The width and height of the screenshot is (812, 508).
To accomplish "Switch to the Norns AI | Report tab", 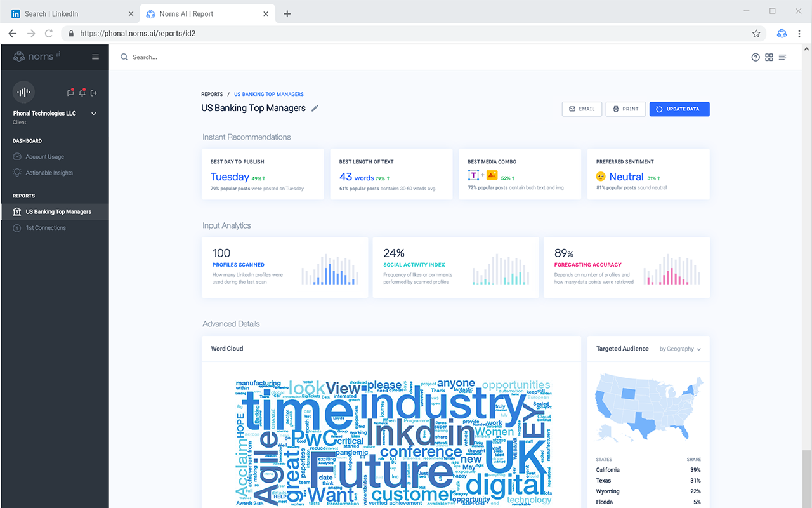I will [x=206, y=13].
